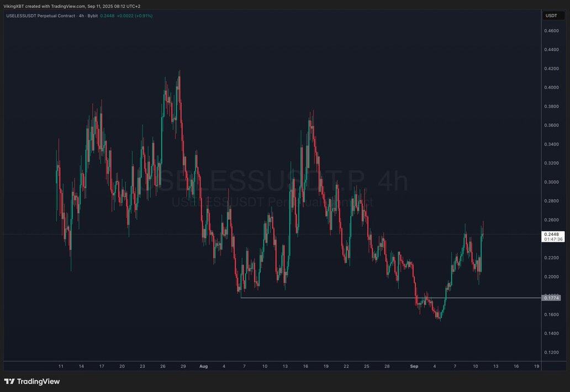This screenshot has width=570, height=392.
Task: Click the USDT currency label
Action: click(551, 15)
